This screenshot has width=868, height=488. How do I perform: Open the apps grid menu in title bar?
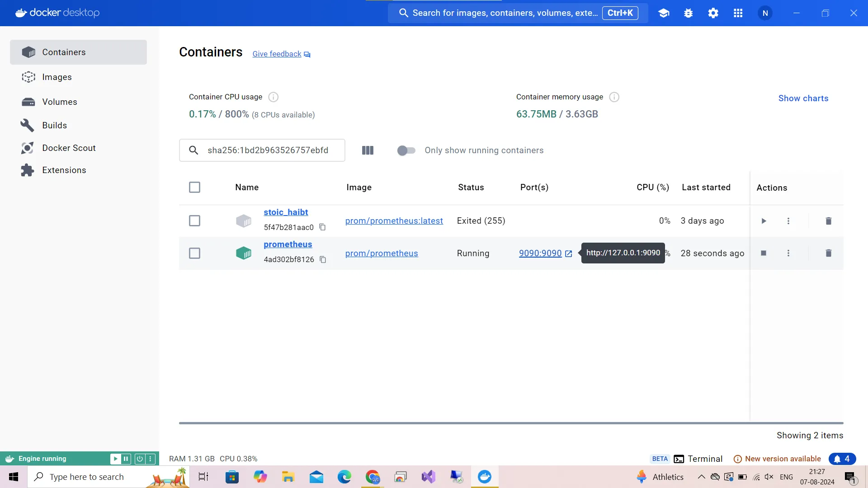click(738, 13)
